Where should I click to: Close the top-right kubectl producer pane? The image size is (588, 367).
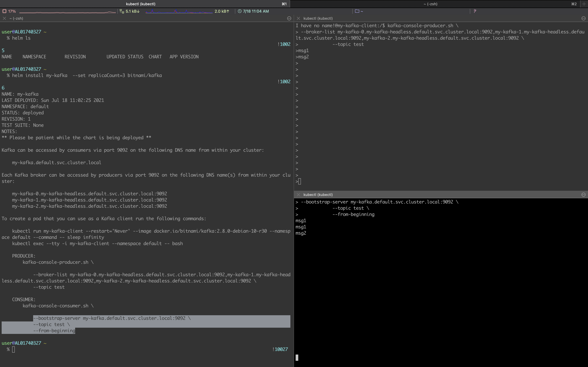pyautogui.click(x=298, y=19)
